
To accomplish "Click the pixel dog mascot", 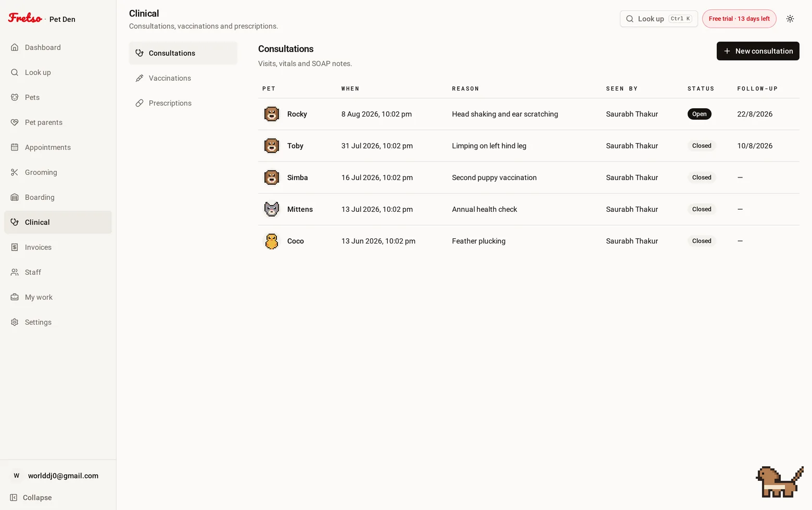I will coord(779,482).
